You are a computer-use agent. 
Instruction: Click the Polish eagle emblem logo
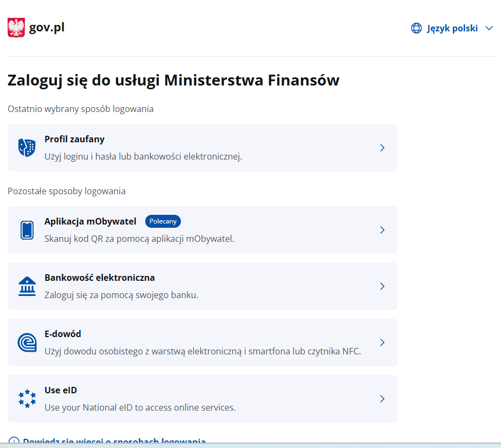tap(16, 28)
